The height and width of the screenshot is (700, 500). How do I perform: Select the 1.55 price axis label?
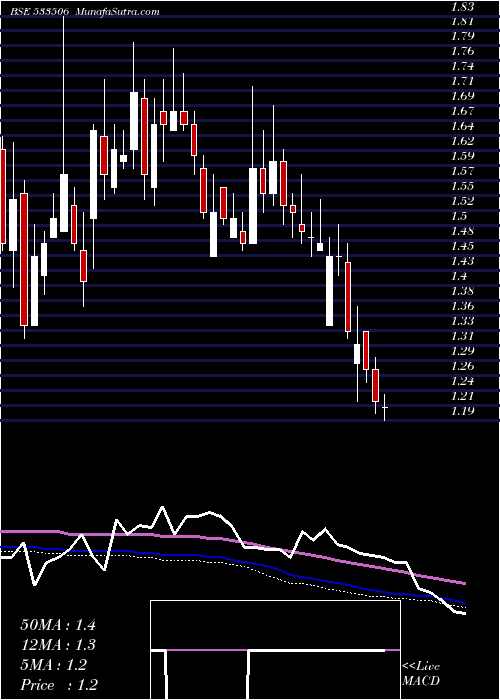click(462, 186)
